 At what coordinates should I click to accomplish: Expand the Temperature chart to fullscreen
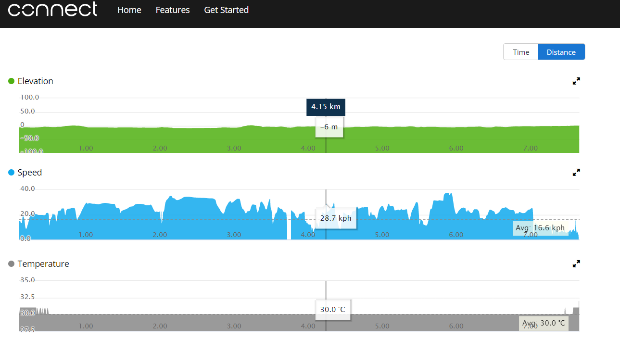coord(576,264)
